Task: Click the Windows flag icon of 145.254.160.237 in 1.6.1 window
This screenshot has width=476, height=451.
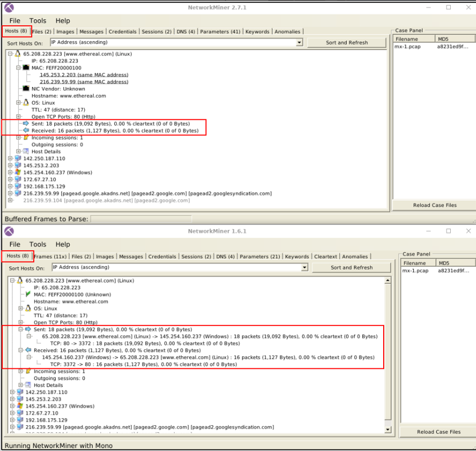Action: (x=20, y=406)
